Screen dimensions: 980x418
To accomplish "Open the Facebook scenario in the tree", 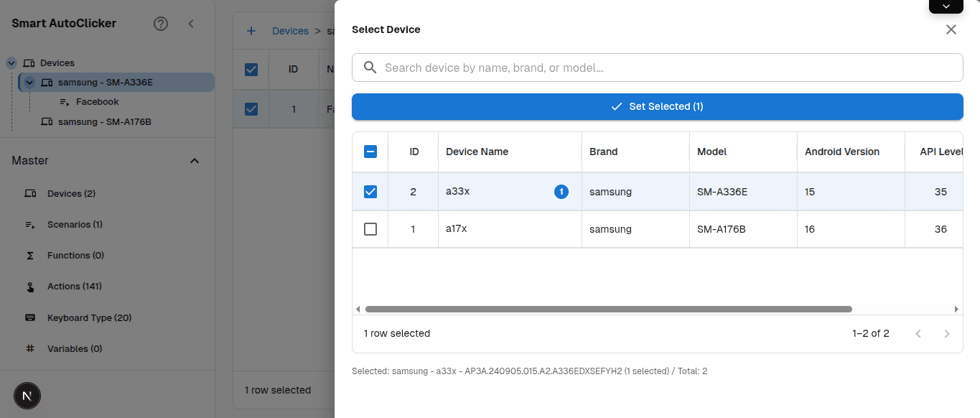I will pos(96,101).
